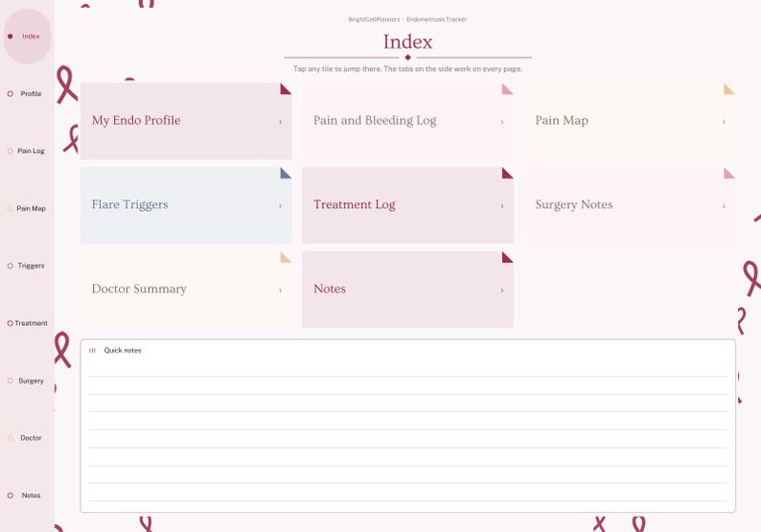Open the Flare Triggers tile
Image resolution: width=761 pixels, height=532 pixels.
coord(186,205)
